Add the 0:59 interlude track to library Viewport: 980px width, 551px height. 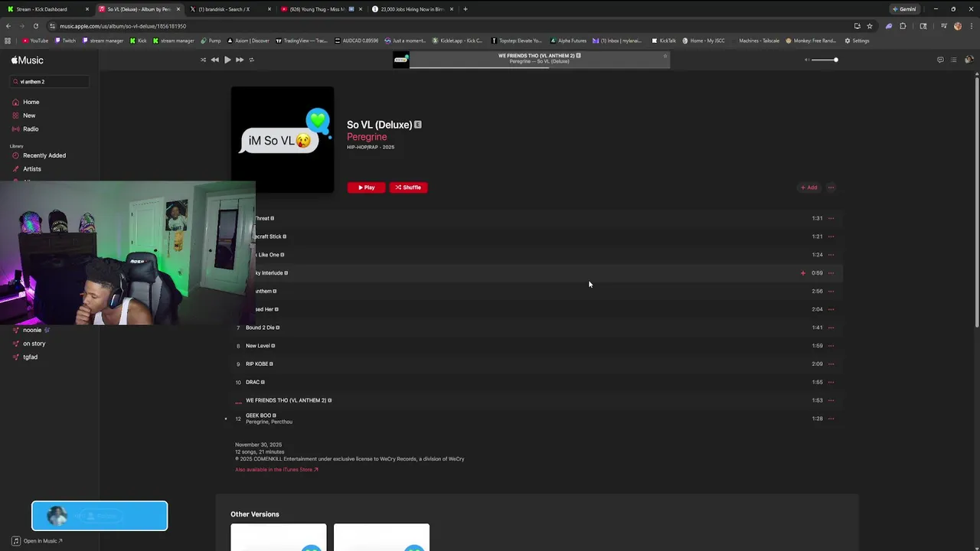click(803, 273)
